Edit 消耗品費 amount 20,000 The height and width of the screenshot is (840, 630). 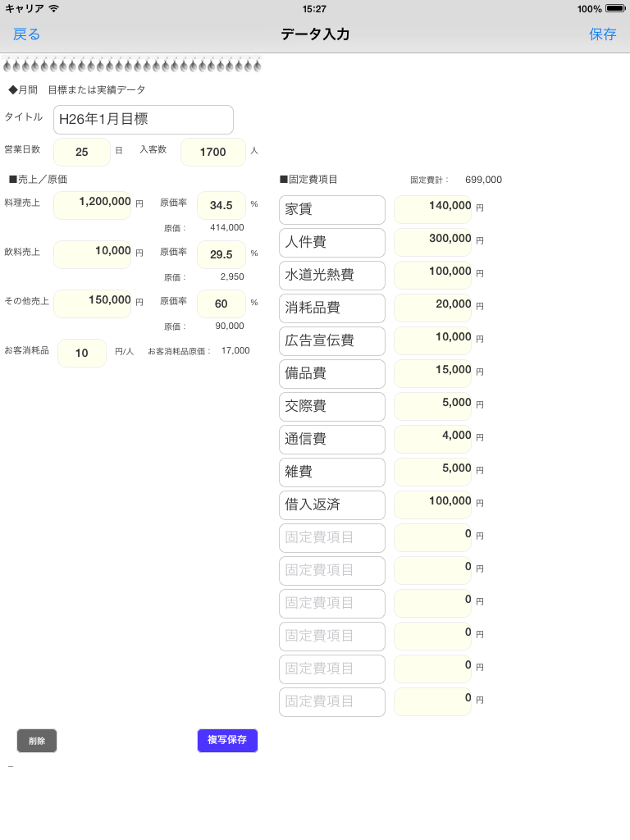pos(433,308)
